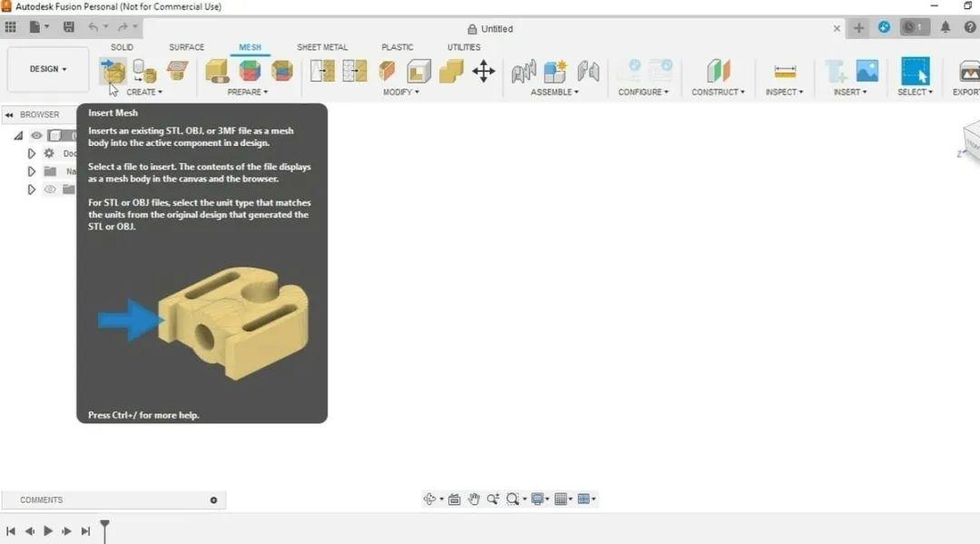Open the Pan tool in the navigation bar

(x=474, y=499)
